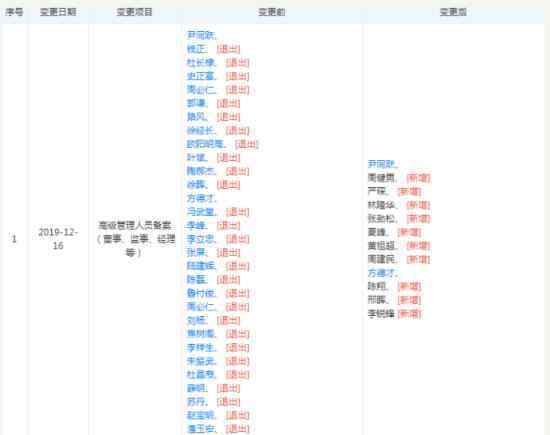Click the 变更后 column header

[x=453, y=12]
